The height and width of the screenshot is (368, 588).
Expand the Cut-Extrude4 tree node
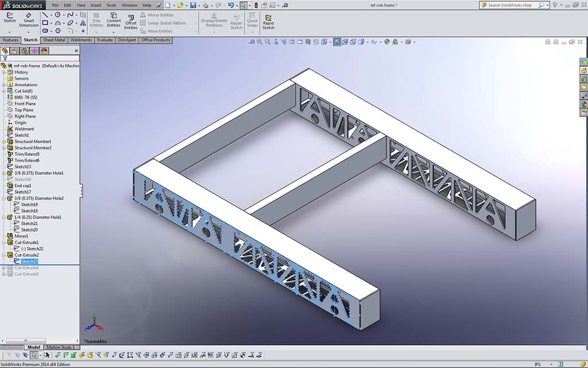tap(4, 267)
